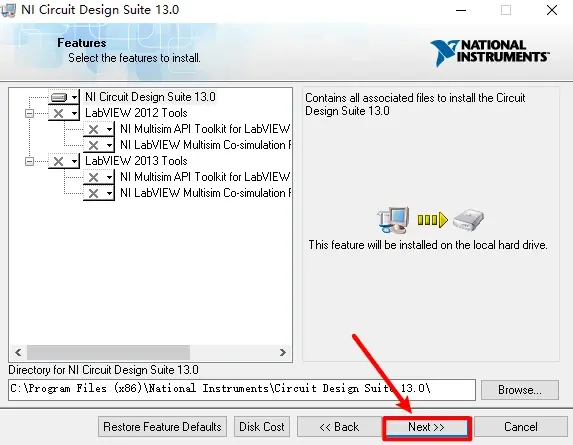The width and height of the screenshot is (573, 445).
Task: Open install-state dropdown for LabVIEW 2013 Tools
Action: [64, 161]
